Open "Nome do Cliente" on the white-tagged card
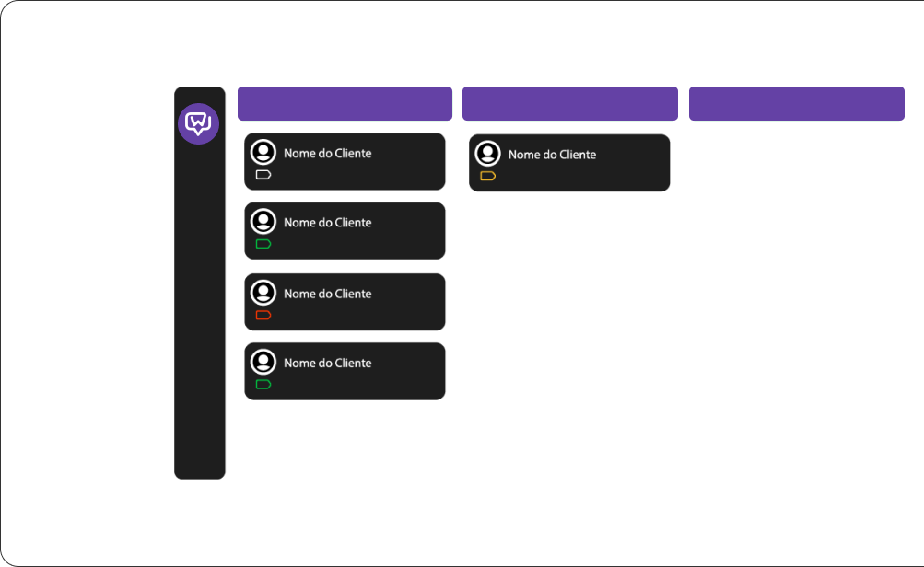Image resolution: width=924 pixels, height=567 pixels. click(327, 154)
